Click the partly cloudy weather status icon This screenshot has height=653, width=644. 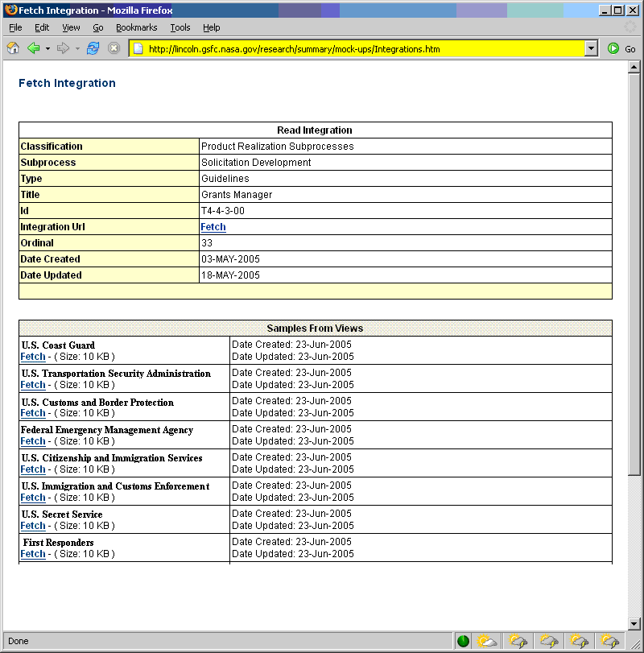point(487,641)
